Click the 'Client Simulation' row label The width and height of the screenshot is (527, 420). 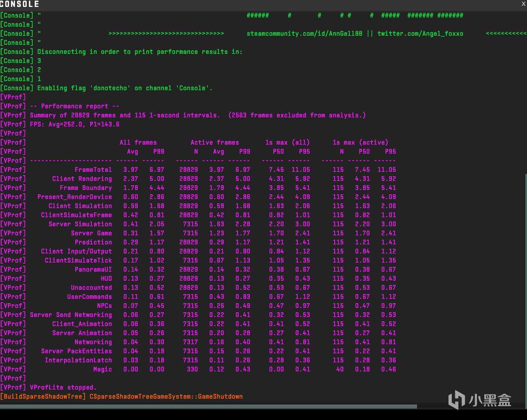[x=80, y=206]
